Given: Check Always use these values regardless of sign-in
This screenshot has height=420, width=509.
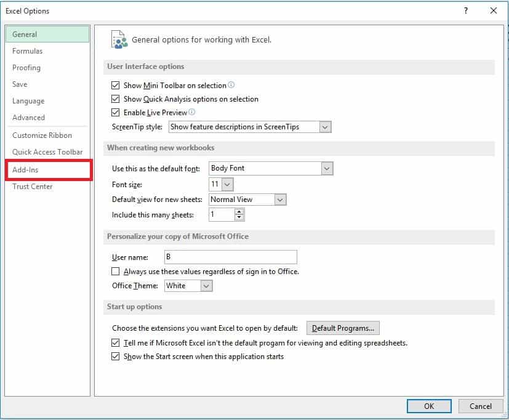Looking at the screenshot, I should (115, 271).
